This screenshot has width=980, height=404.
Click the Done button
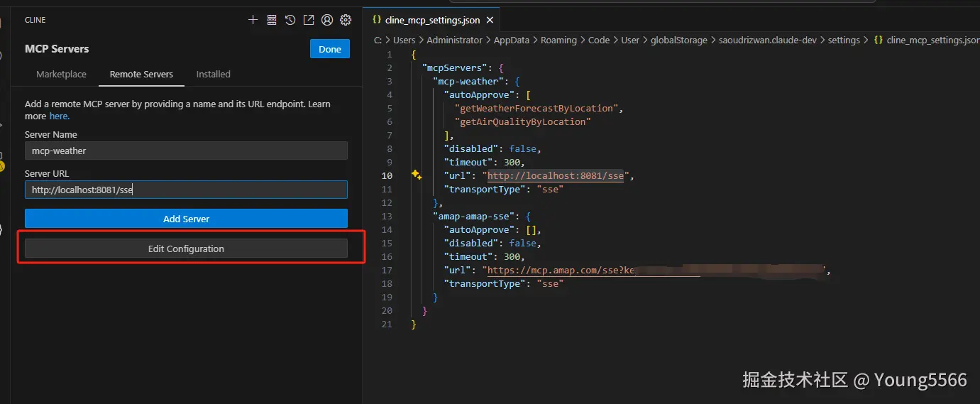[x=330, y=49]
